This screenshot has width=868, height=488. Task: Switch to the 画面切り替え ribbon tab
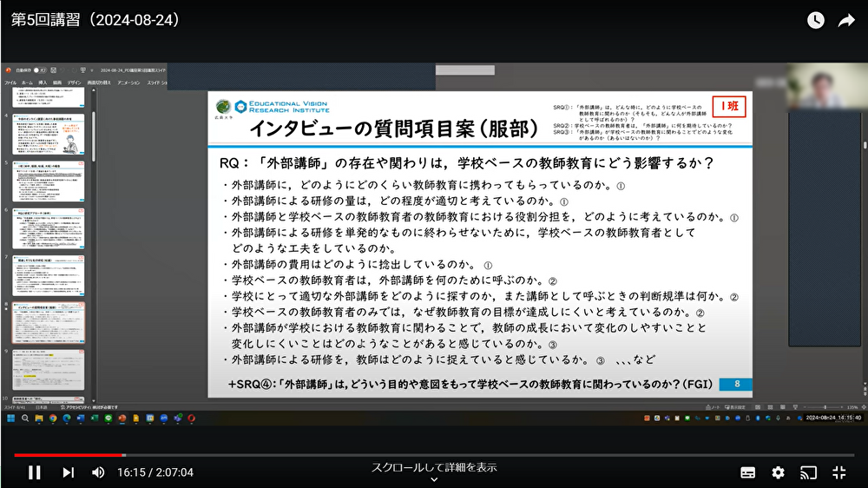99,83
